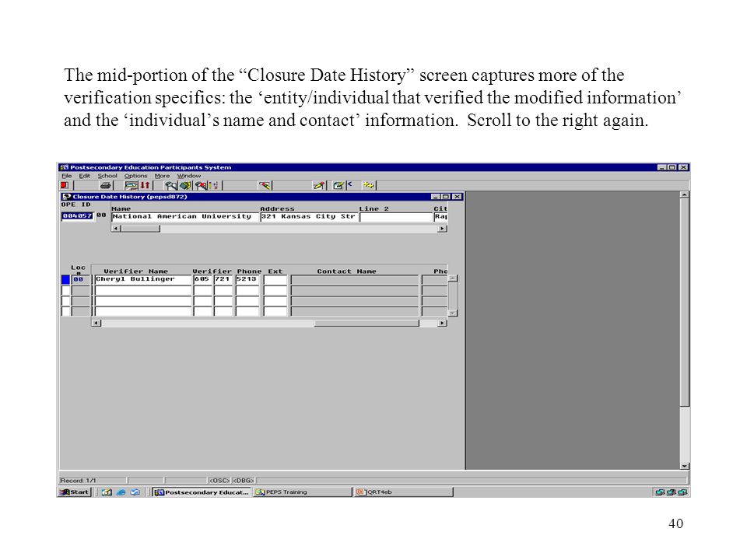Click the first Quick Launch icon next to Start
Viewport: 747px width, 560px height.
point(107,492)
